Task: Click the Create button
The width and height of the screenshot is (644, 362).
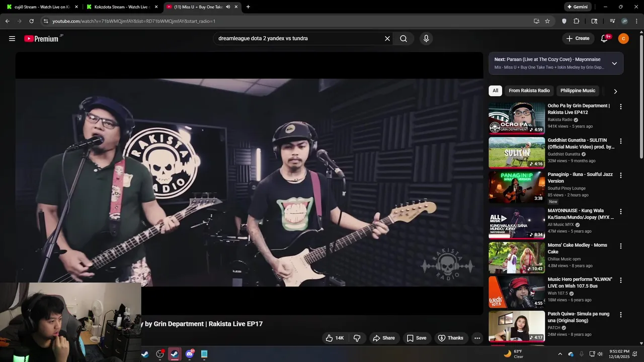Action: (578, 39)
